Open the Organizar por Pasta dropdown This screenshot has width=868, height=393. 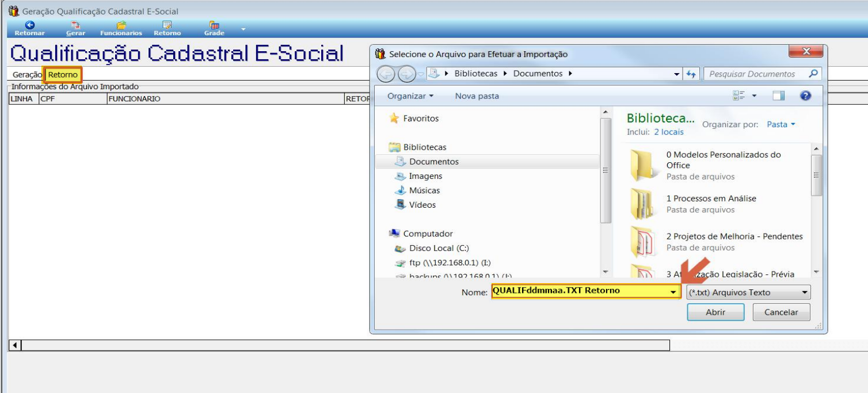pos(781,124)
